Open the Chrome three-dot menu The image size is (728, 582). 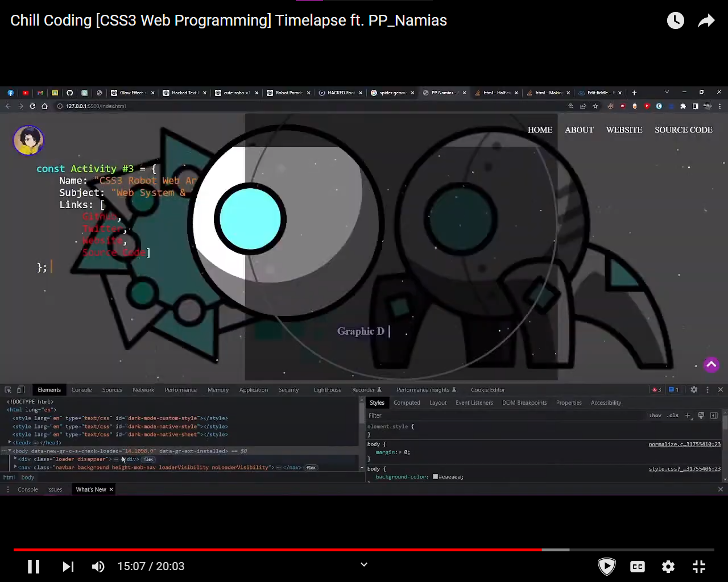click(x=719, y=106)
